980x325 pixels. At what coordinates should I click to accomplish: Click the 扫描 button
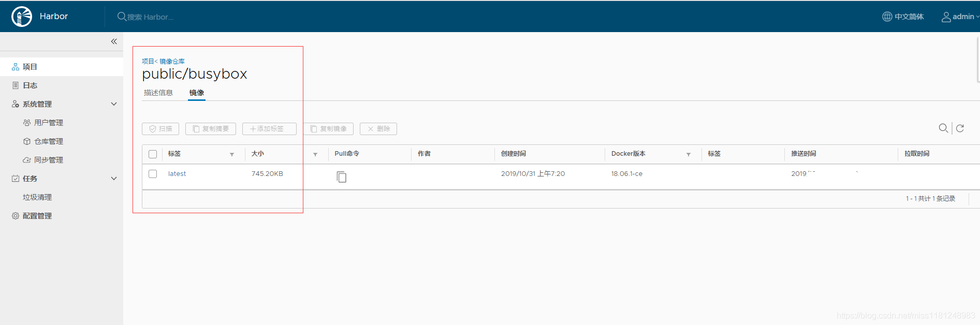tap(160, 129)
